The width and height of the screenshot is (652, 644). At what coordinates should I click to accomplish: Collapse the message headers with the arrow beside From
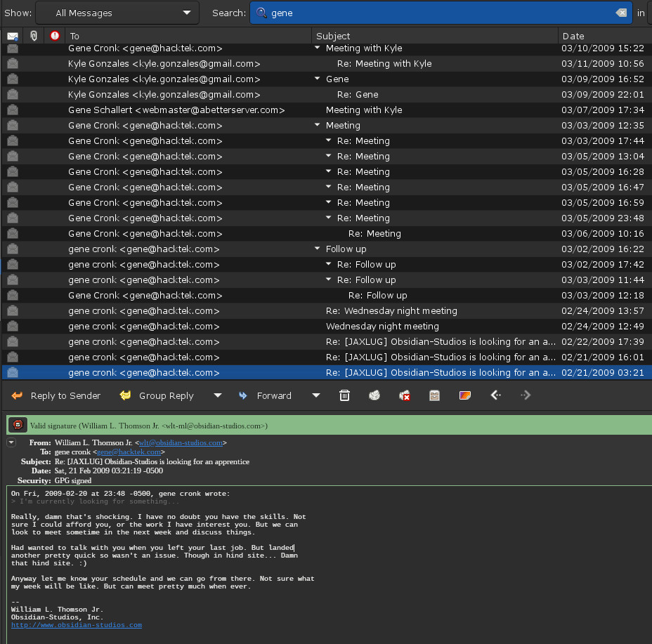[11, 442]
